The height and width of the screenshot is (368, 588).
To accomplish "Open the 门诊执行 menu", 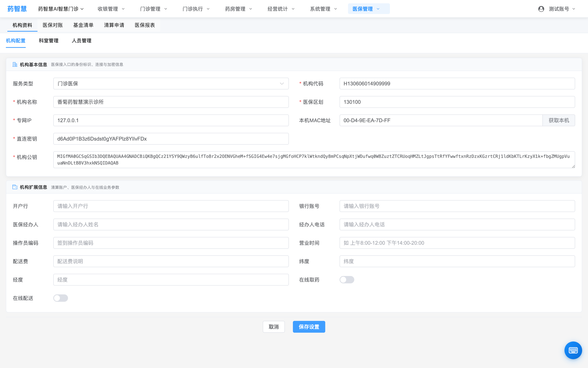I will pos(196,9).
